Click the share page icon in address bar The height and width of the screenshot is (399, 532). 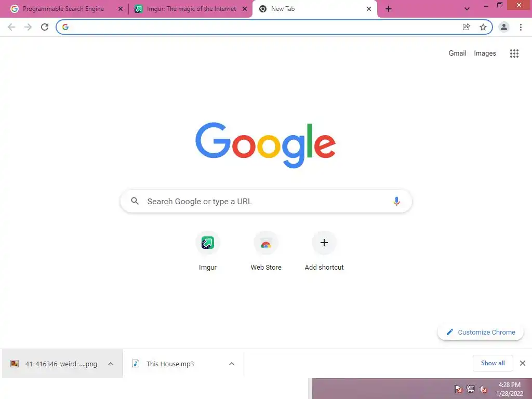(x=467, y=27)
